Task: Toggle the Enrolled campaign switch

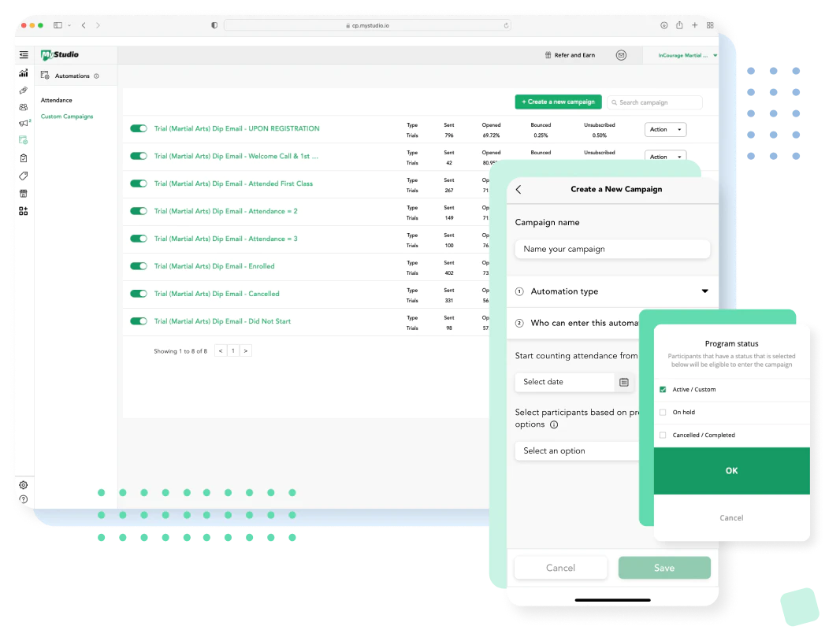Action: [139, 266]
